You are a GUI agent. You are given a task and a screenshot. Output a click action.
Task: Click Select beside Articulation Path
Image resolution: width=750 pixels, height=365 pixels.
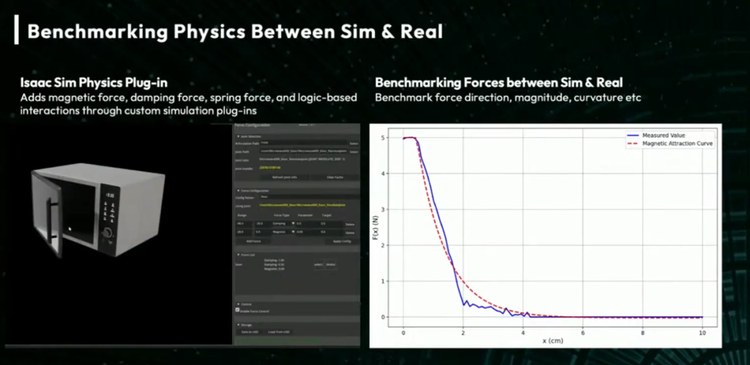(x=353, y=143)
